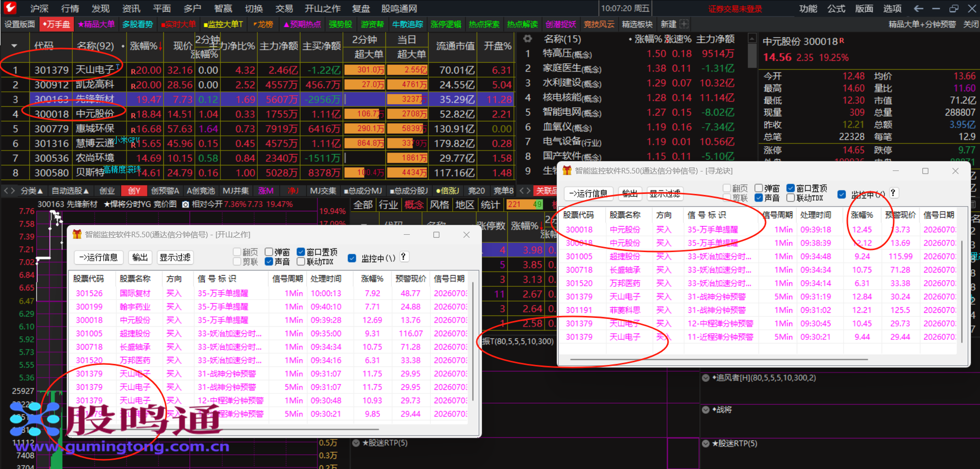
Task: Click the plus icon next to 新建
Action: click(684, 24)
